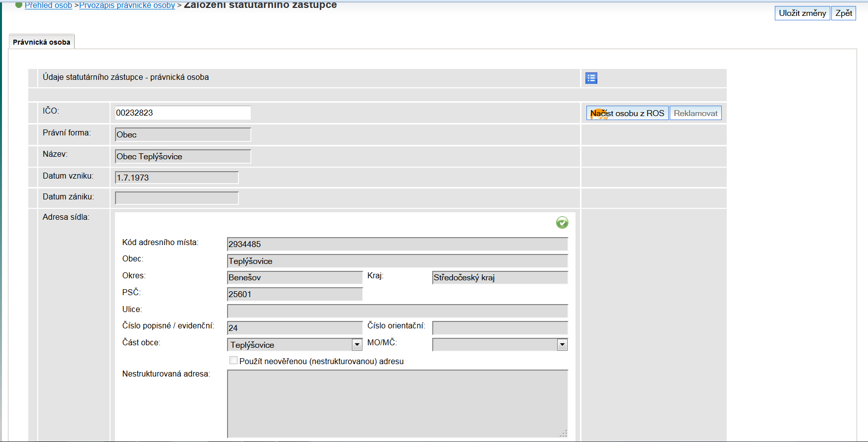
Task: Click the Kraj field showing Středočeský kraj
Action: tap(500, 277)
